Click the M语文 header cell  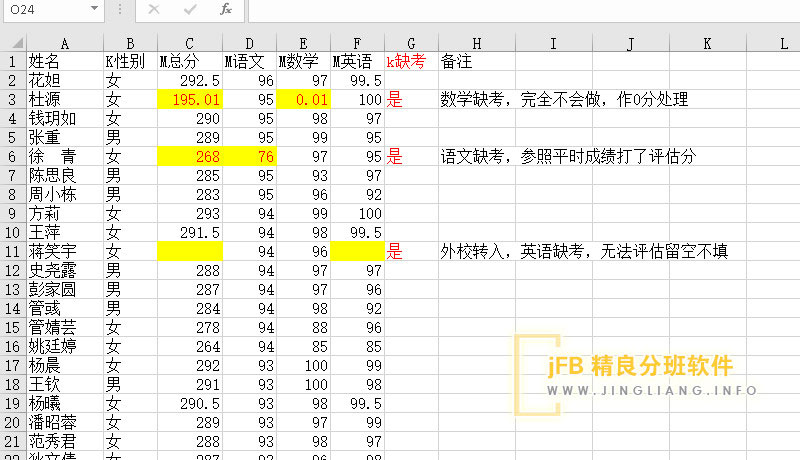[x=249, y=62]
